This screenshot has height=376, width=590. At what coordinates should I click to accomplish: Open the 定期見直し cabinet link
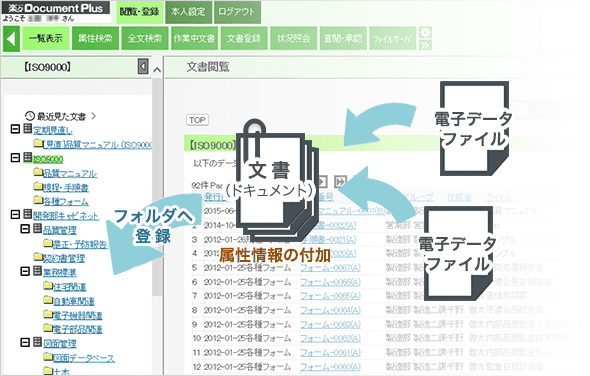53,130
